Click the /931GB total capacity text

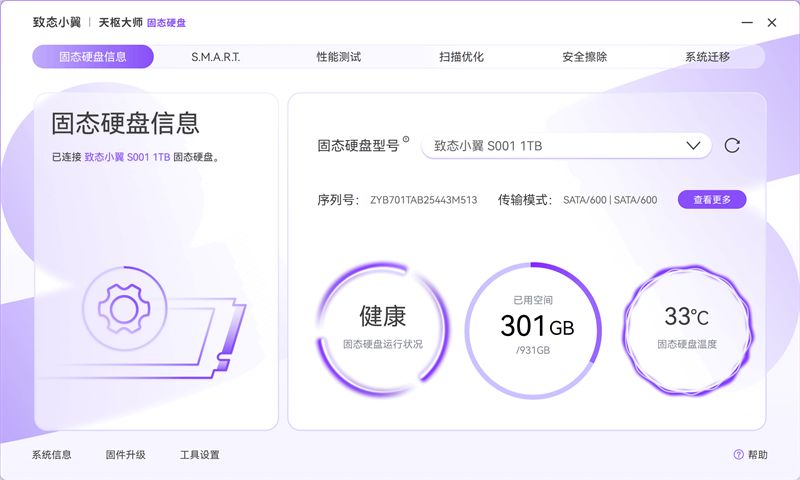coord(533,350)
